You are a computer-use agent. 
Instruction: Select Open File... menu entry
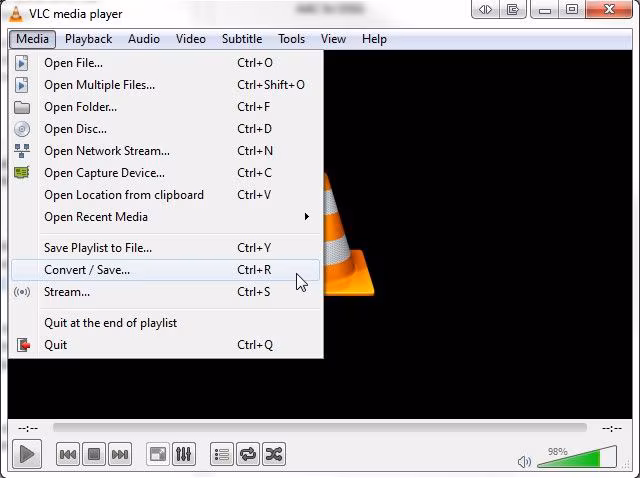click(x=165, y=63)
